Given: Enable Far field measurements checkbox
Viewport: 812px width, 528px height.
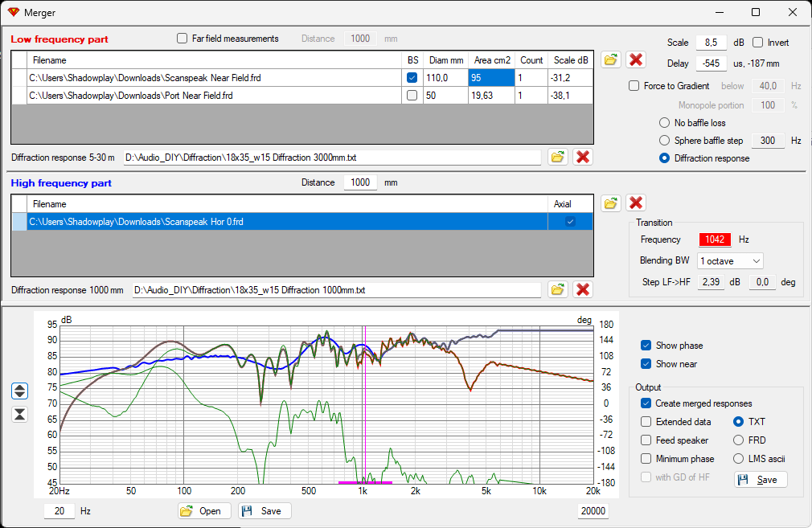Looking at the screenshot, I should pyautogui.click(x=182, y=39).
